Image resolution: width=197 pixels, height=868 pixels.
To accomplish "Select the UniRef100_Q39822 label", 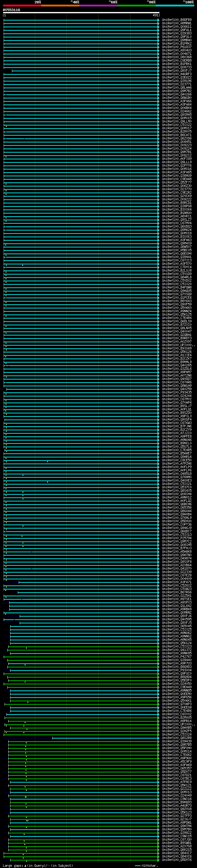I will tap(176, 833).
